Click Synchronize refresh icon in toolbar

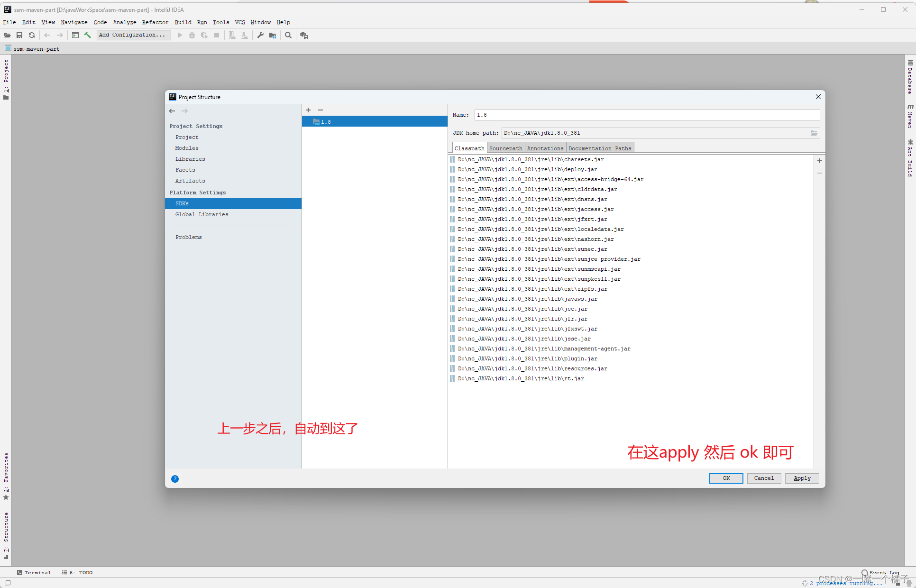click(x=32, y=35)
